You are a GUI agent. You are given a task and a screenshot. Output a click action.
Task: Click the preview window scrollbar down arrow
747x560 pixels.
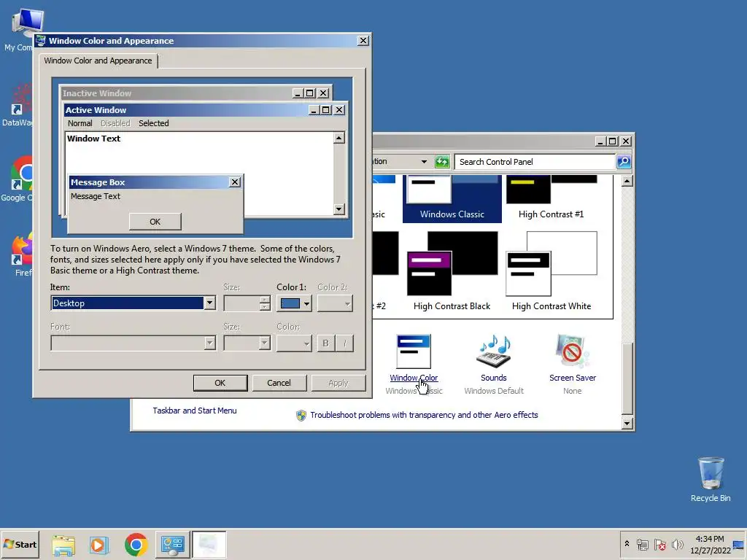(x=338, y=209)
